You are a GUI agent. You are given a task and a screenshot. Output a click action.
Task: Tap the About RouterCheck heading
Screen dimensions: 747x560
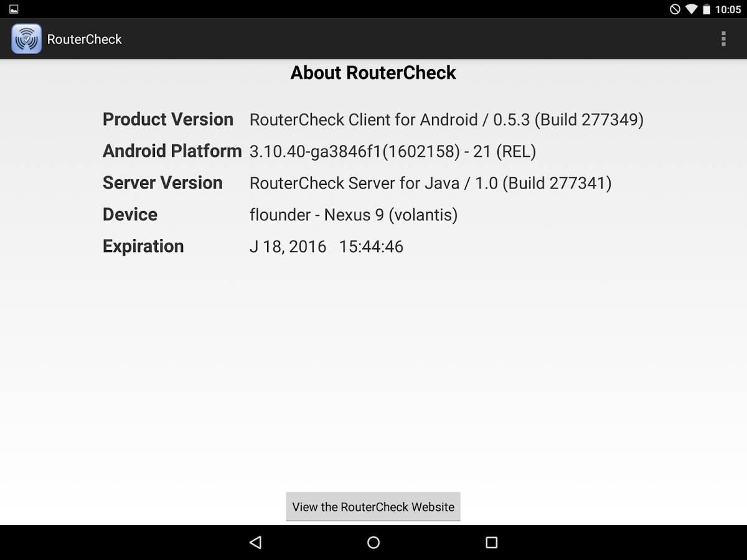click(373, 73)
